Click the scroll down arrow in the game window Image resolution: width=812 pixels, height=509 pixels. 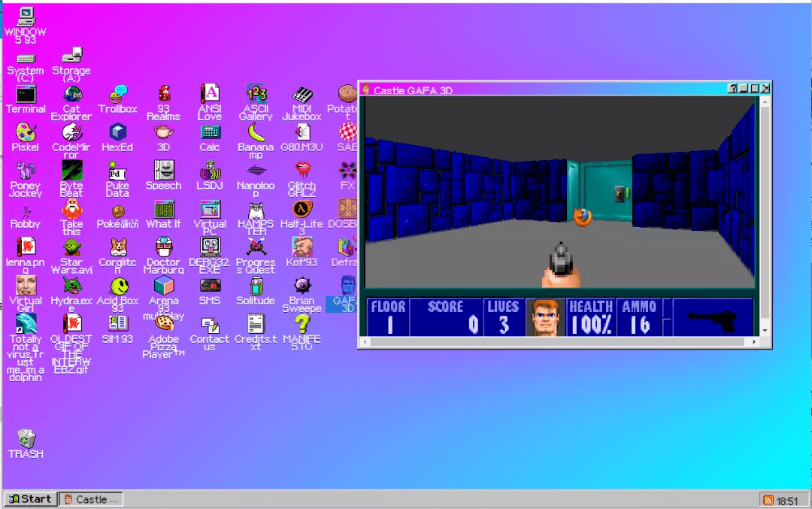point(765,330)
